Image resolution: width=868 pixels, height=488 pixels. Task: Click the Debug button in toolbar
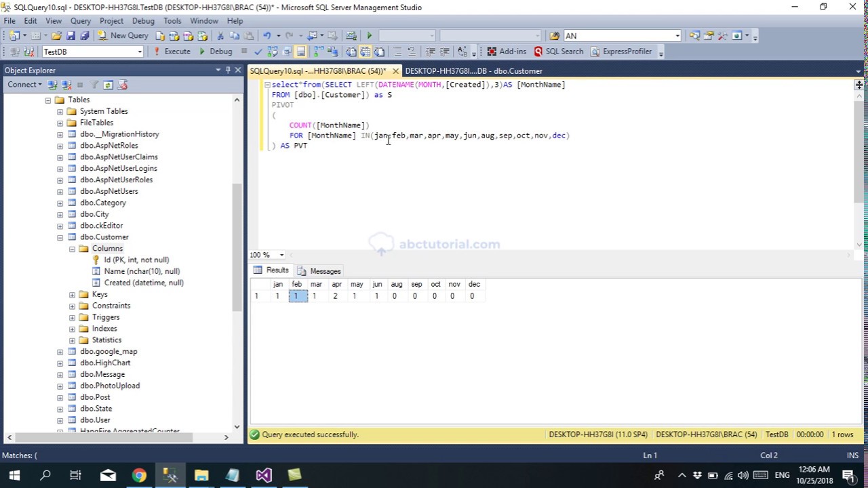pos(215,52)
